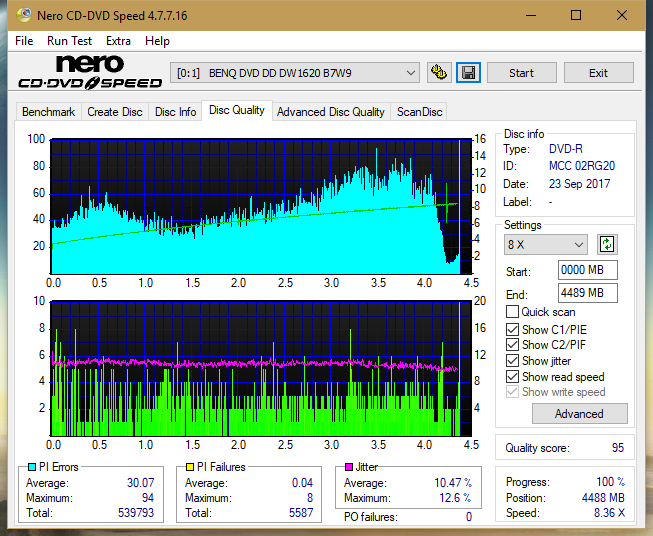Click the cyan PI Errors color swatch
The width and height of the screenshot is (653, 536).
[x=32, y=467]
